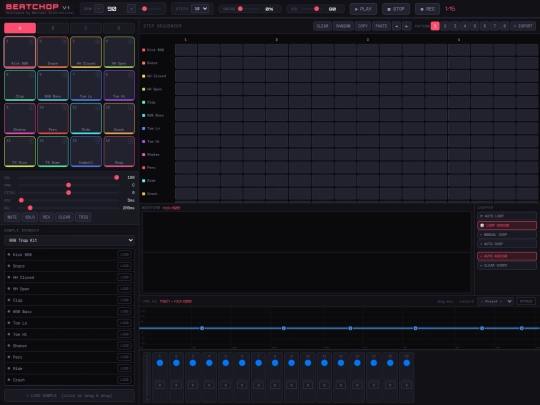The height and width of the screenshot is (405, 540).
Task: Click mixer channel 8 level knob
Action: (x=275, y=363)
